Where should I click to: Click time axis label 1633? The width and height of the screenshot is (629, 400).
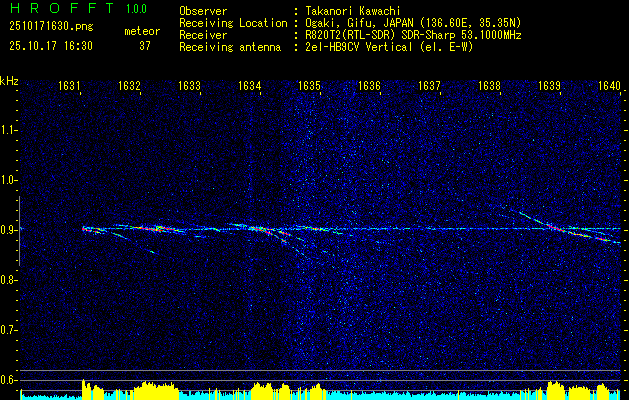coord(189,86)
